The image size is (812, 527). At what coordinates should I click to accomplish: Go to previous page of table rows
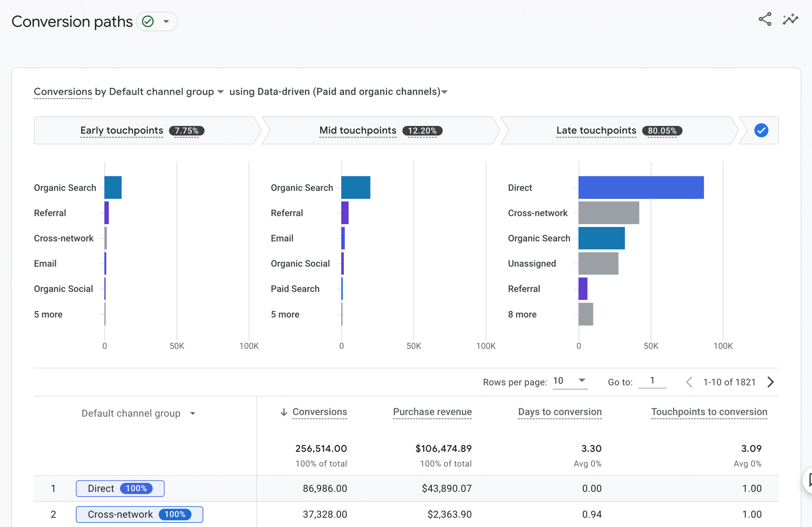click(x=689, y=382)
